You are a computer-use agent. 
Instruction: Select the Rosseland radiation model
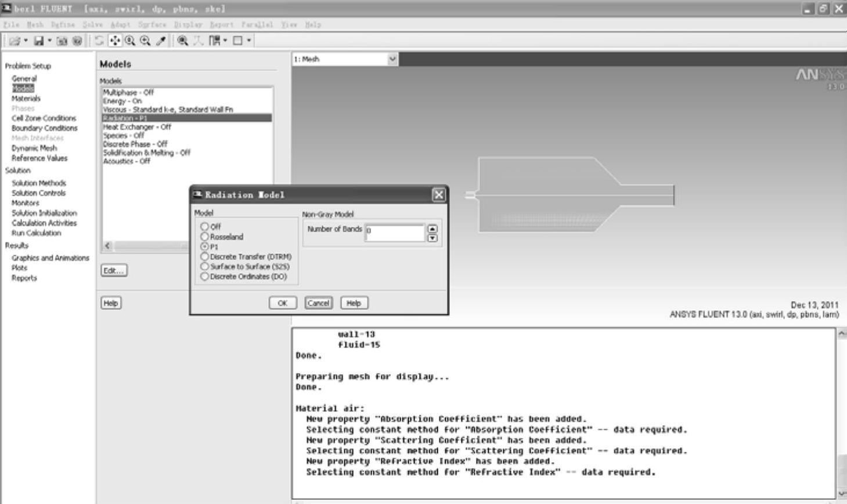click(204, 237)
